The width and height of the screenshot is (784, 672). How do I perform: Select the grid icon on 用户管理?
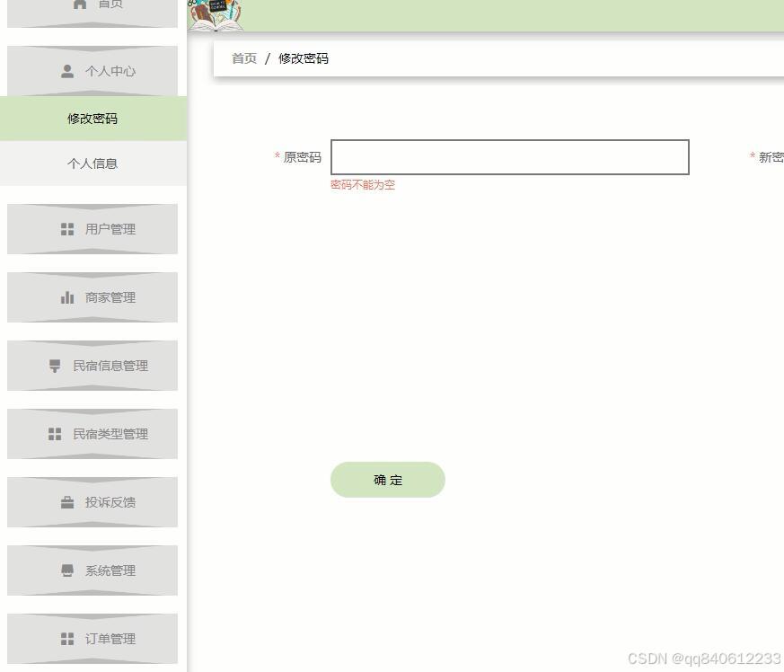pyautogui.click(x=66, y=228)
